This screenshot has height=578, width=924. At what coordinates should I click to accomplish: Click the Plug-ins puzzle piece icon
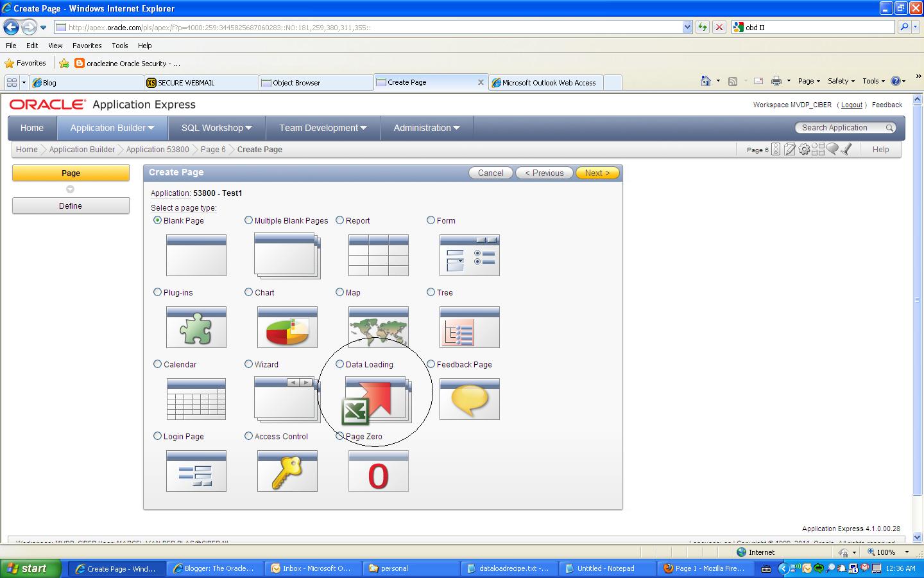point(196,328)
